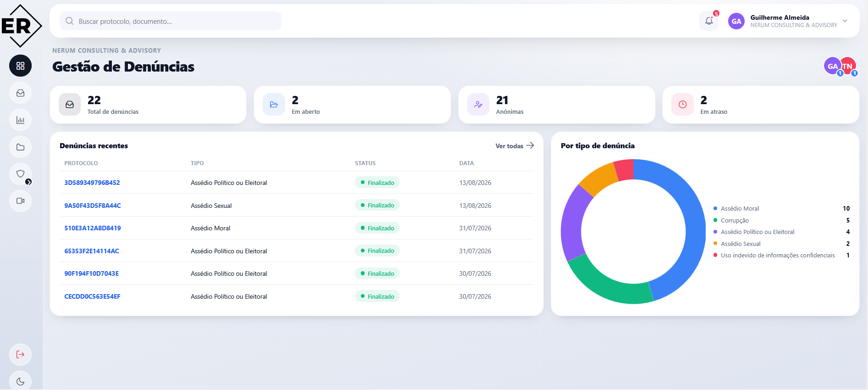Click the Total de denúncias inbox icon

tap(70, 105)
